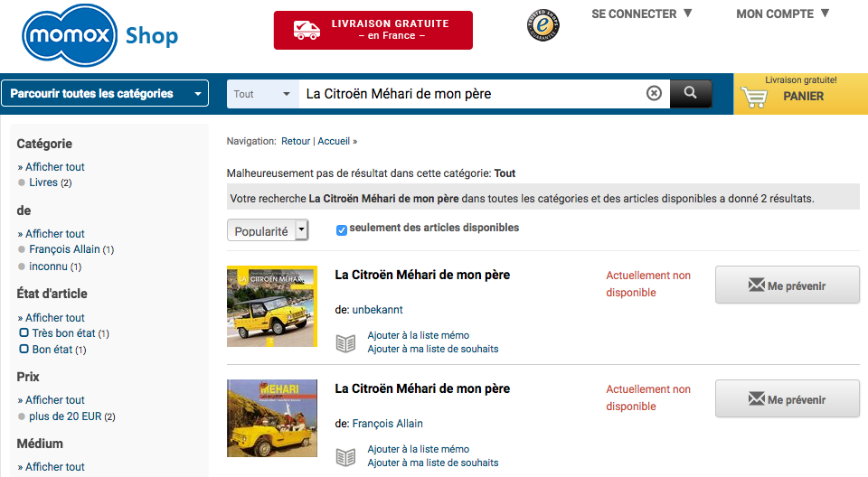Click the PANIER label in the cart button
This screenshot has height=477, width=868.
803,97
